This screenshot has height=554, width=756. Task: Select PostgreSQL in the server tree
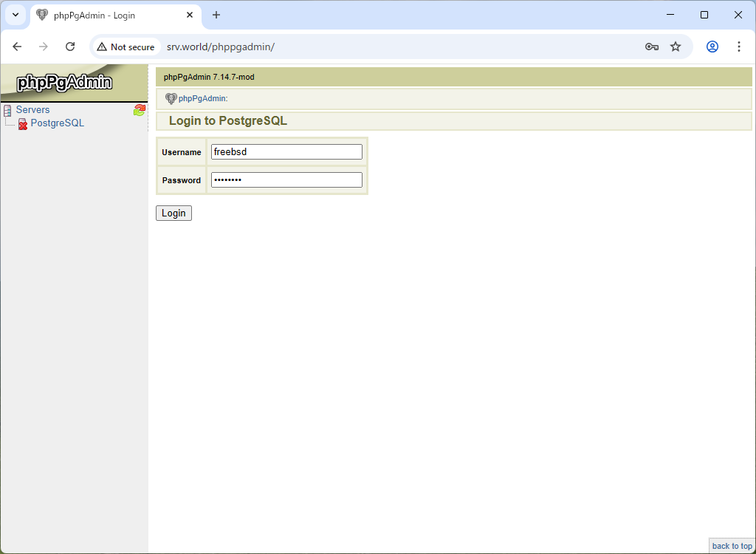point(57,123)
